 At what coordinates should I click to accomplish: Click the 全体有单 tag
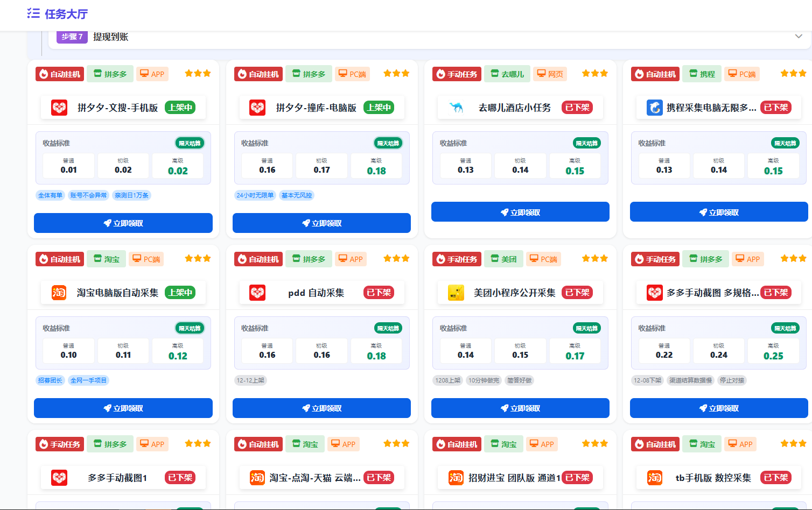(51, 195)
